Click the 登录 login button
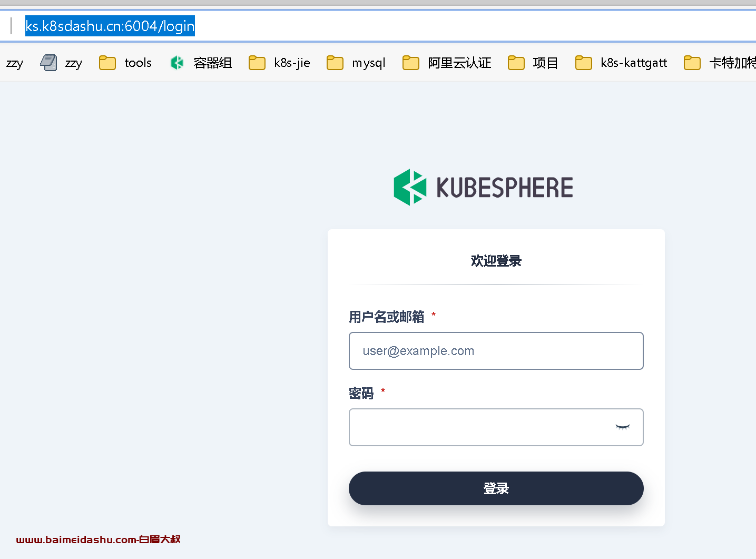The image size is (756, 559). (496, 488)
